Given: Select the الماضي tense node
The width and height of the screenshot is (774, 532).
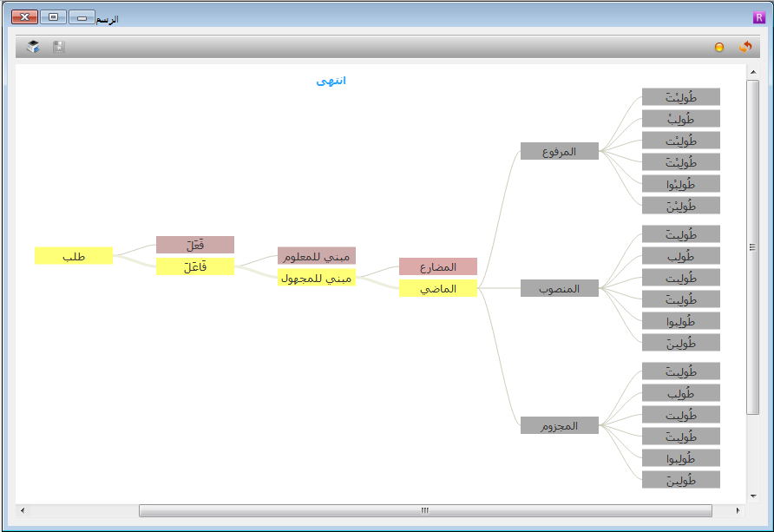Looking at the screenshot, I should point(438,288).
